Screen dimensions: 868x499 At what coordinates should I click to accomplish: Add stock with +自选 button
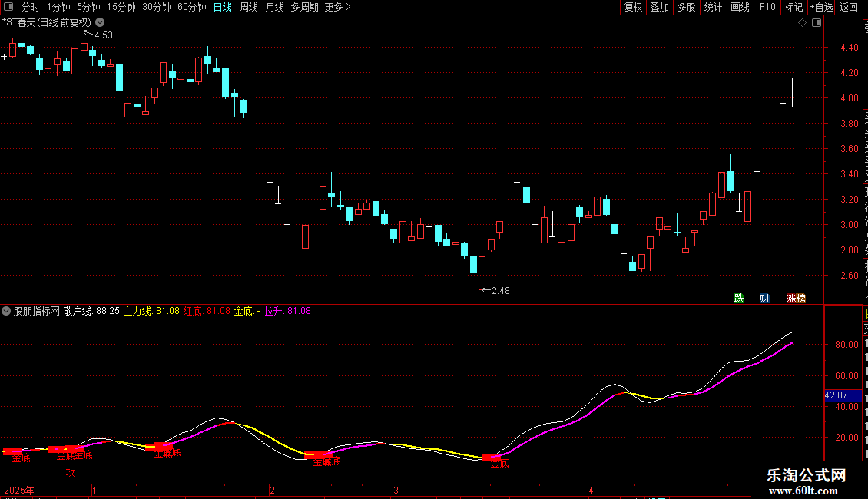pyautogui.click(x=821, y=7)
